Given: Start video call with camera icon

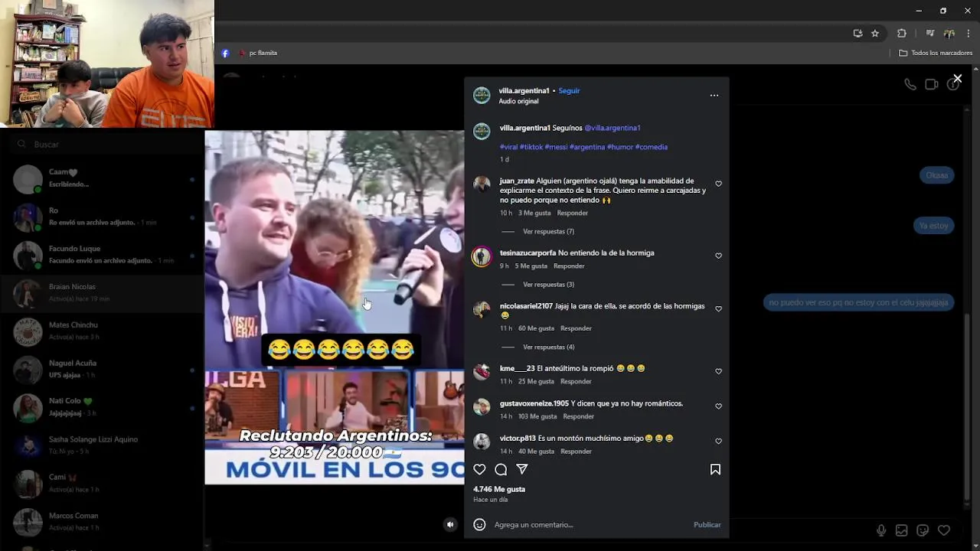Looking at the screenshot, I should [x=932, y=84].
